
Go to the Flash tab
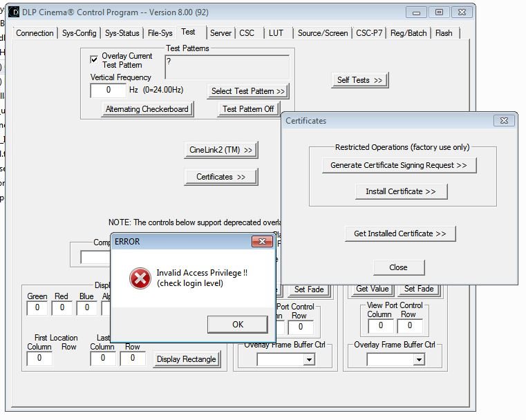point(444,32)
